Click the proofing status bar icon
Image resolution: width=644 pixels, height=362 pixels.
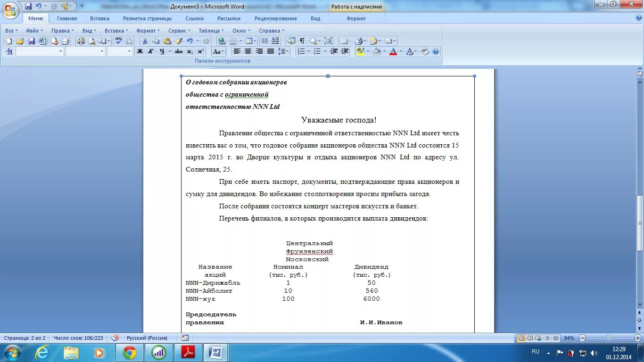(x=115, y=338)
